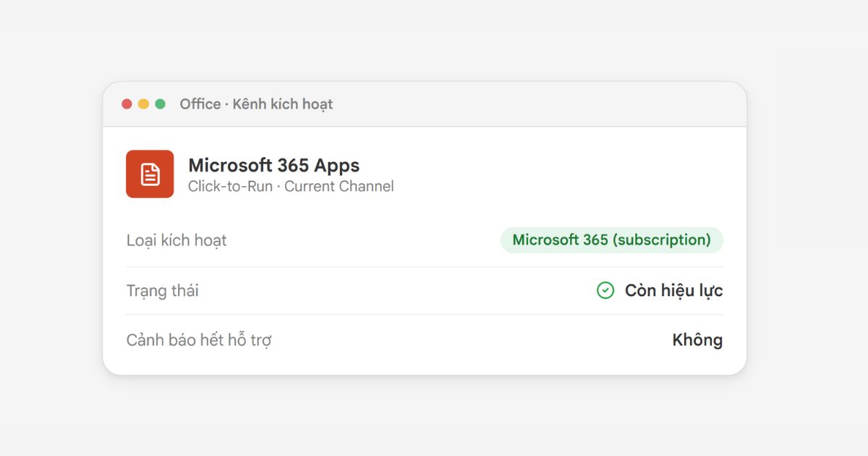
Task: Click the window title Office · Kênh kích hoạt
Action: coord(256,104)
